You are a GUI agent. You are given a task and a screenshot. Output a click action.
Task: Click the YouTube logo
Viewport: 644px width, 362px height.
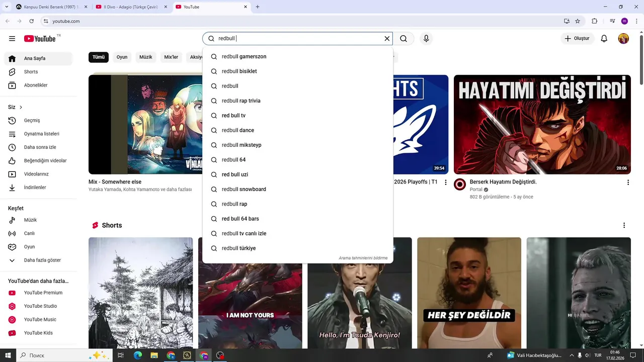point(40,39)
